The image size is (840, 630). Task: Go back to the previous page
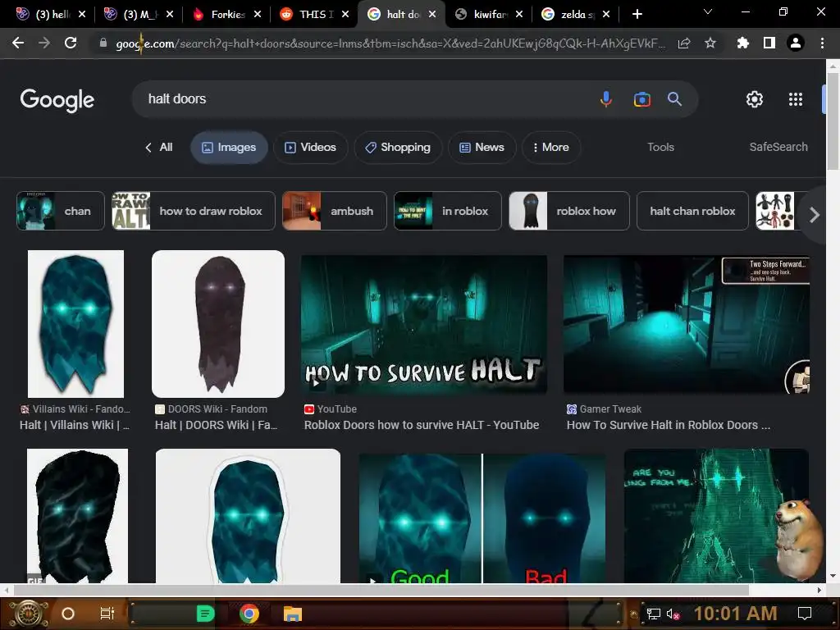click(18, 43)
